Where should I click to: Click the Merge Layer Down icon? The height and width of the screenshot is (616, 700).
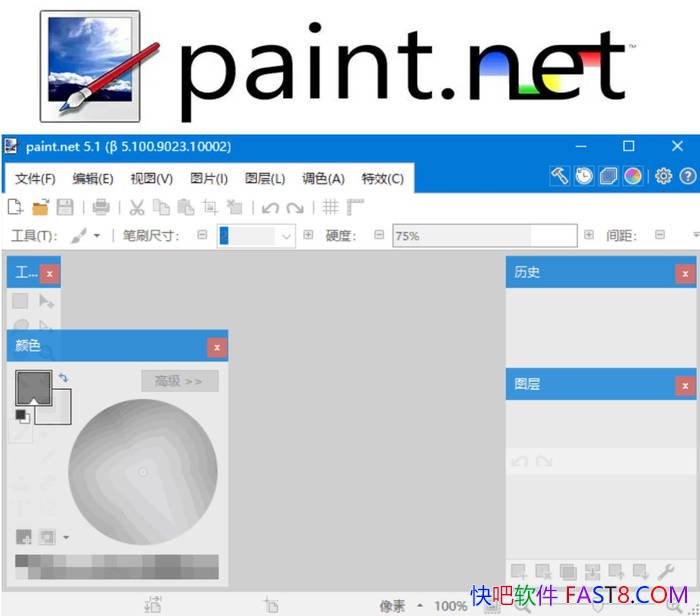(x=592, y=571)
